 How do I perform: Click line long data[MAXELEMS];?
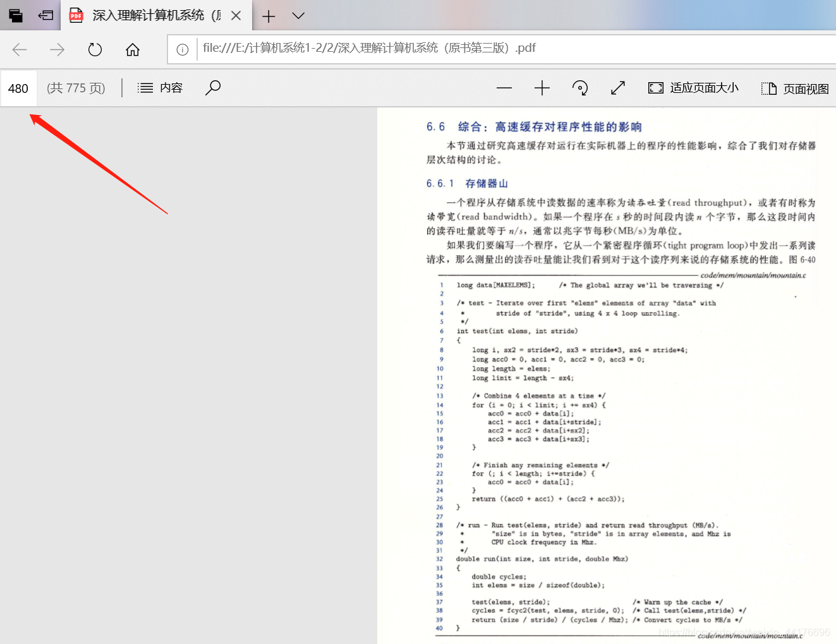[496, 286]
